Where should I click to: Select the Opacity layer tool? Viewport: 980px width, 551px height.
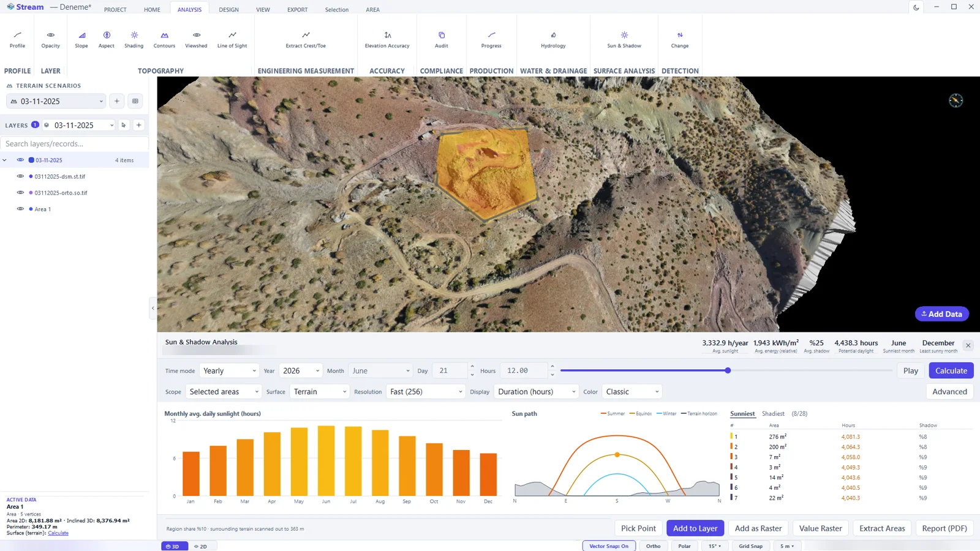[50, 40]
